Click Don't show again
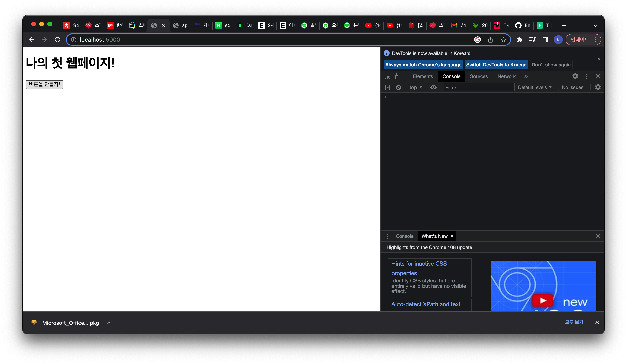This screenshot has width=627, height=364. (x=551, y=65)
